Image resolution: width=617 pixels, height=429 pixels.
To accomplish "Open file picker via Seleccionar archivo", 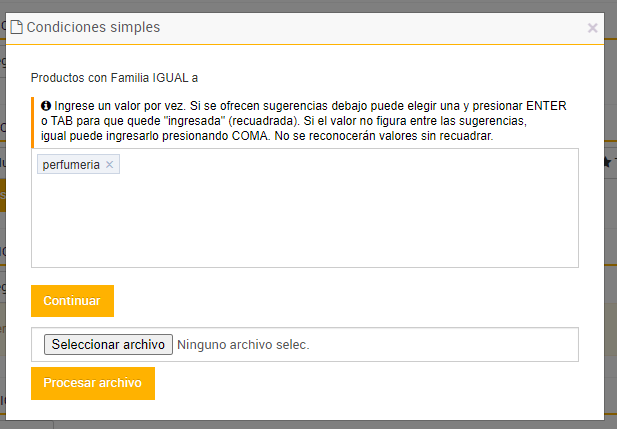I will tap(108, 344).
